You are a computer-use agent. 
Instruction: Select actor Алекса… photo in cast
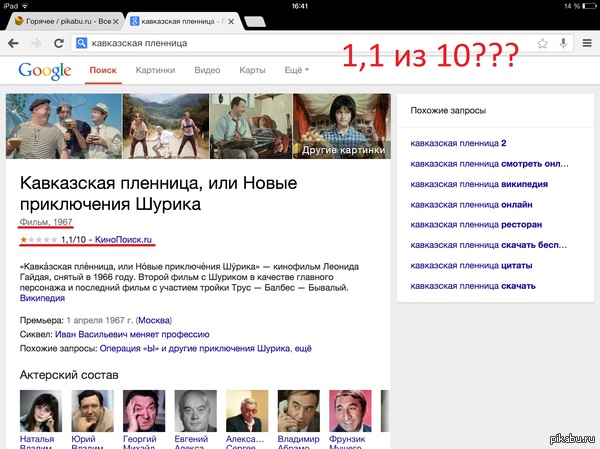point(247,411)
